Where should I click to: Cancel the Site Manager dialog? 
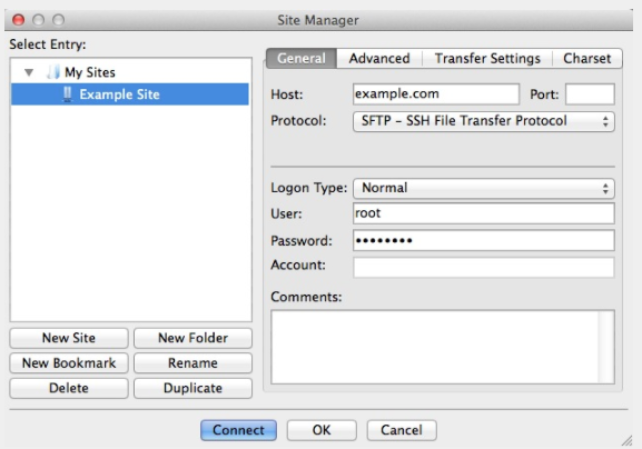400,429
